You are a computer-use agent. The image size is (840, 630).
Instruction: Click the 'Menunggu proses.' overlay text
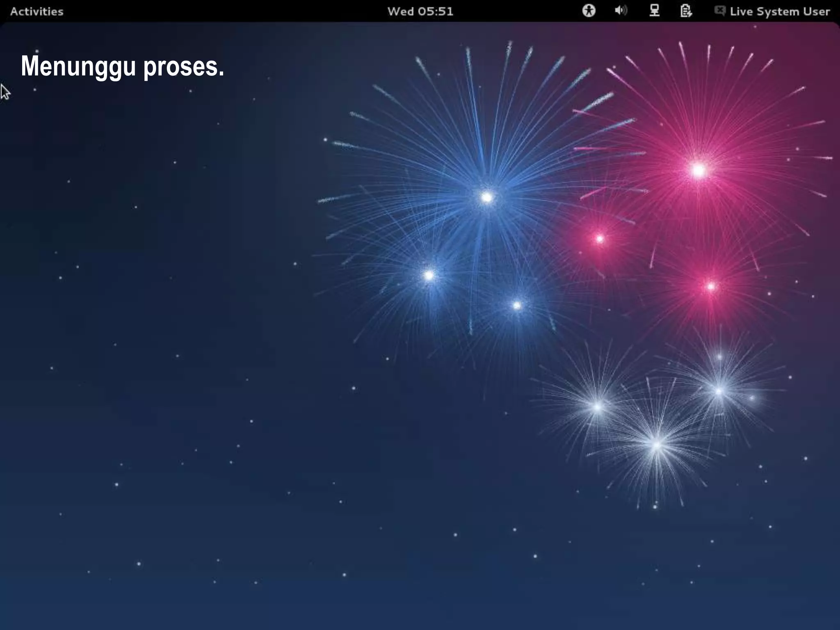tap(122, 66)
